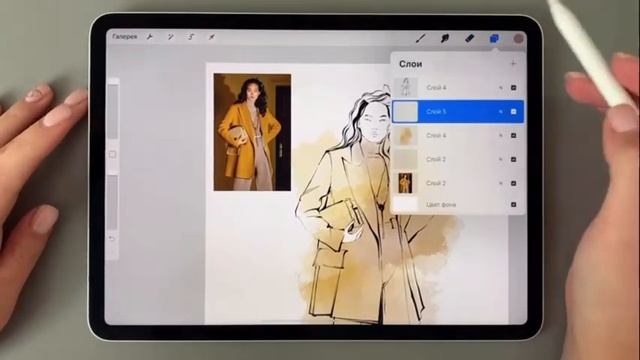This screenshot has height=360, width=640.
Task: Open blend mode N of line-sketch layer
Action: pyautogui.click(x=500, y=88)
